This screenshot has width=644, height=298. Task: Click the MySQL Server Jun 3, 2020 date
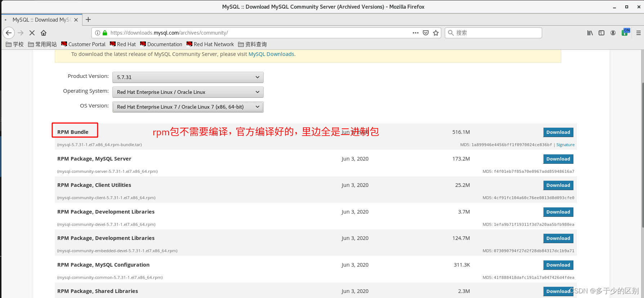click(355, 159)
